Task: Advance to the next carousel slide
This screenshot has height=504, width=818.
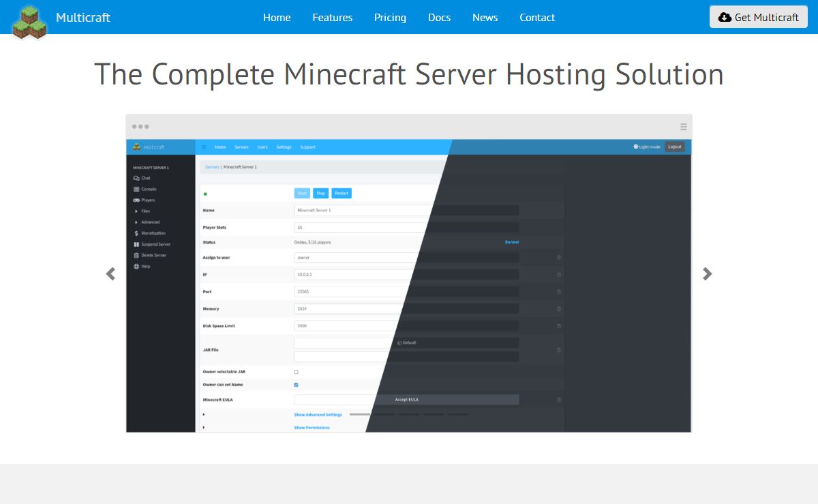Action: click(x=708, y=274)
